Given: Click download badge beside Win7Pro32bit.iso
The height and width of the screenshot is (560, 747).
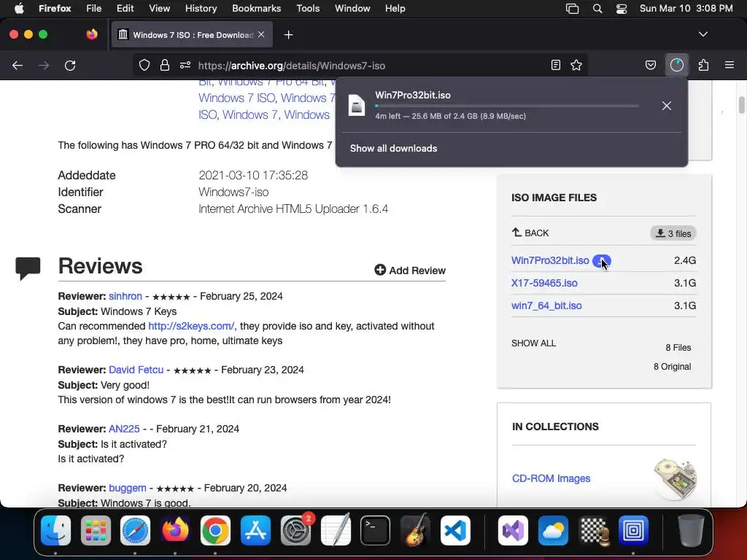Looking at the screenshot, I should 601,261.
